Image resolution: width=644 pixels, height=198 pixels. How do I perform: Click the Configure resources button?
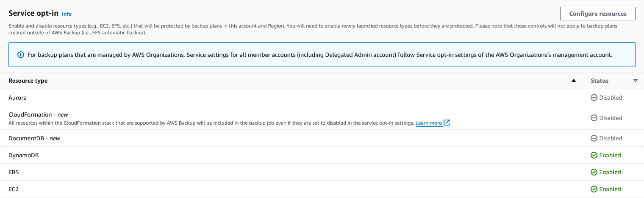tap(597, 14)
